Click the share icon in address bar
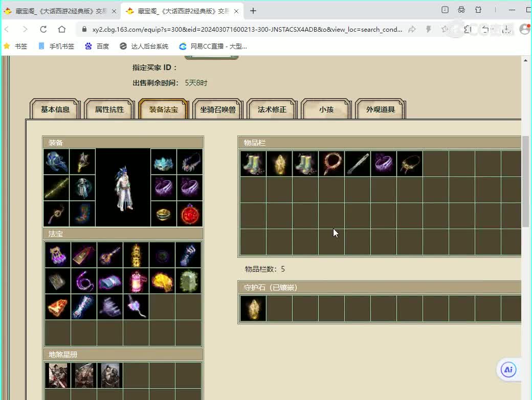The width and height of the screenshot is (532, 400). [x=412, y=30]
